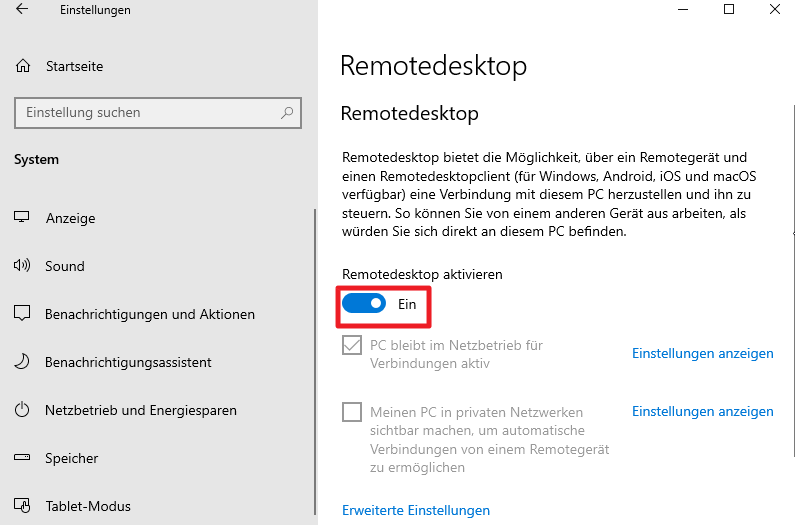Click the Anzeige monitor icon
Image resolution: width=795 pixels, height=525 pixels.
22,218
